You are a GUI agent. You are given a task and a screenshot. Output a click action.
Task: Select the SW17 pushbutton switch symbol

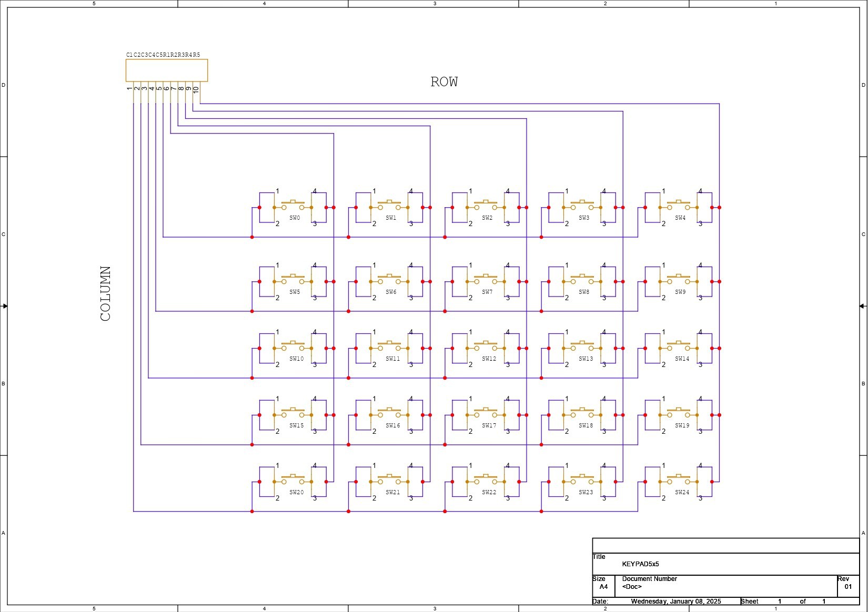point(486,415)
